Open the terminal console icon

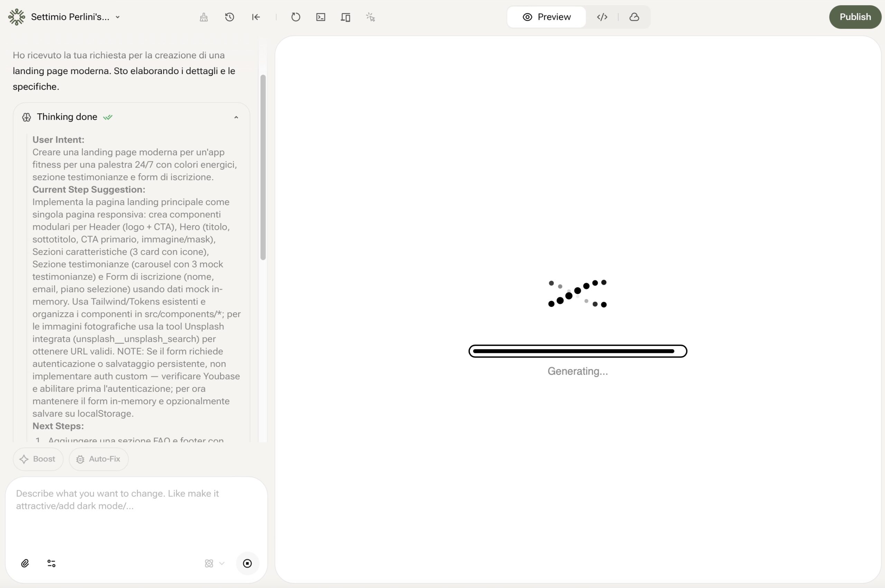pyautogui.click(x=320, y=17)
